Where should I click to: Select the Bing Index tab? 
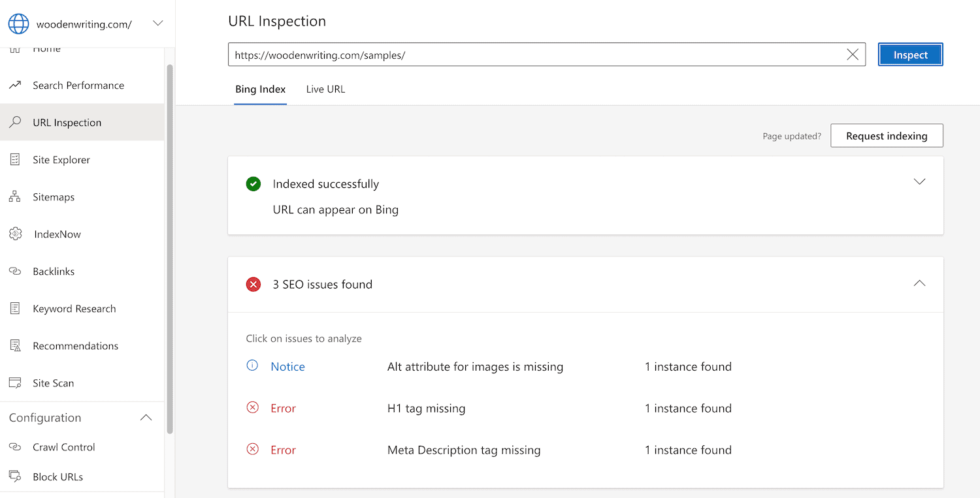point(260,89)
